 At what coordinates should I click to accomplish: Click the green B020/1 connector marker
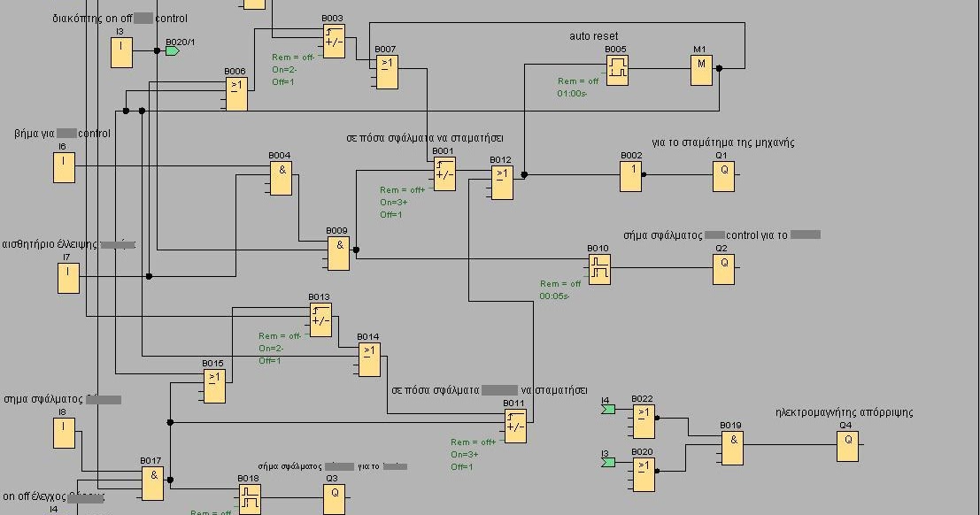(x=172, y=49)
